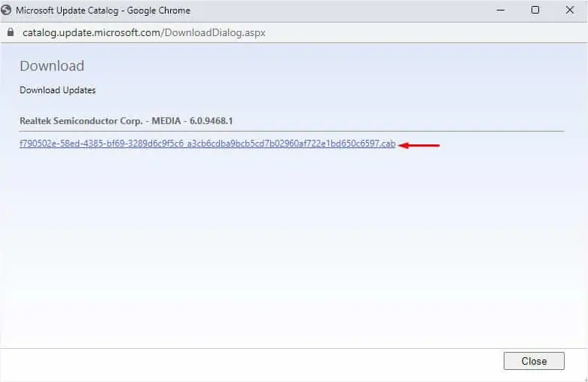This screenshot has width=588, height=382.
Task: Maximize the Chrome window
Action: coord(535,10)
